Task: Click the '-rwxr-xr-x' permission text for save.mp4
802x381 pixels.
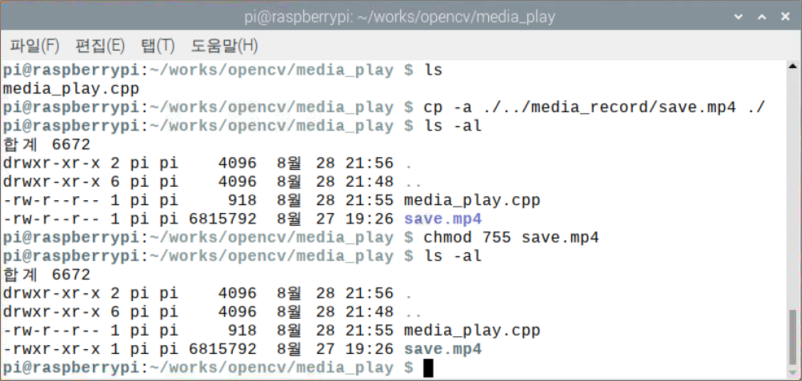Action: point(51,349)
